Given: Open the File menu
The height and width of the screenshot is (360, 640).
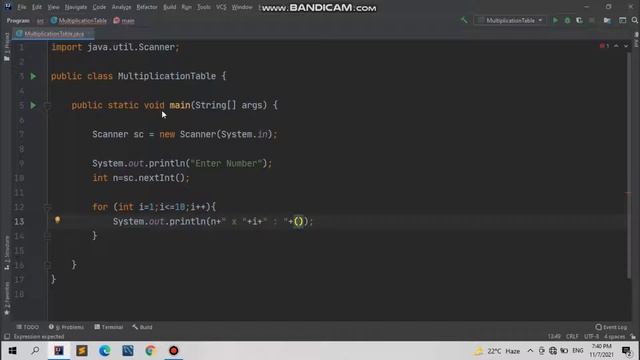Looking at the screenshot, I should 22,7.
